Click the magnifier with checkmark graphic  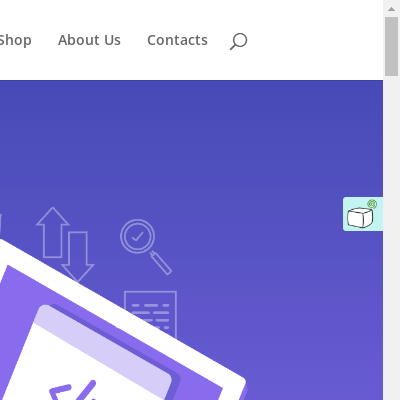coord(146,247)
